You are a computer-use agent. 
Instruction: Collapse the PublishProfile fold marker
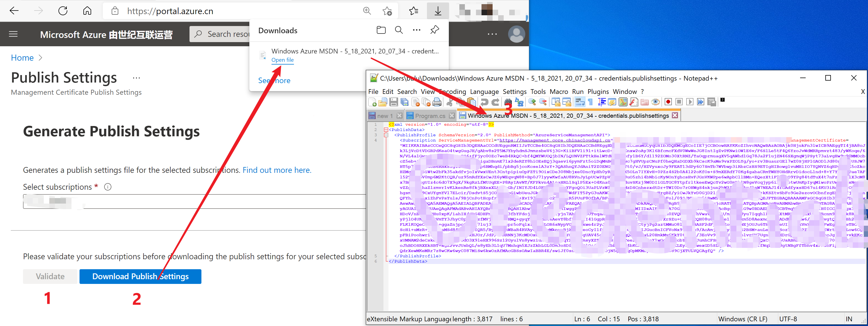pos(386,135)
